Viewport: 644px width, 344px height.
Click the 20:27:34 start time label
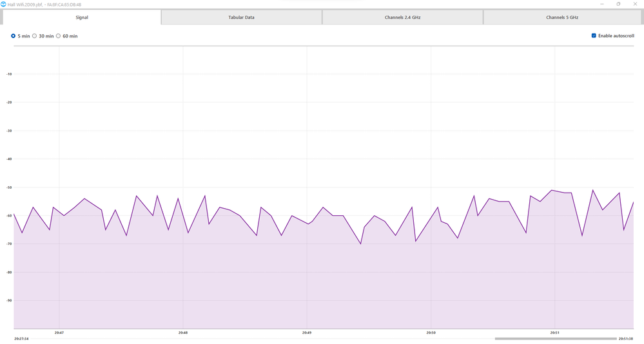click(x=21, y=338)
